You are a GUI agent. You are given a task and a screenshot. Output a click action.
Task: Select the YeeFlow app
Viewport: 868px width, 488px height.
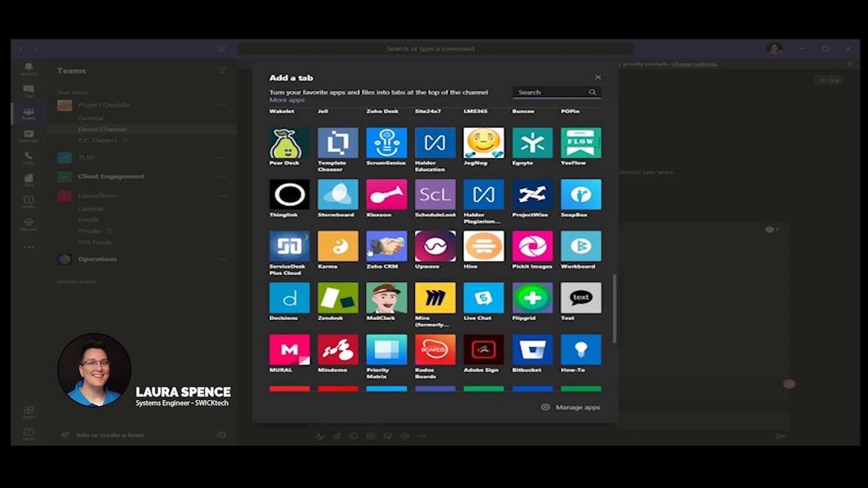[x=581, y=143]
